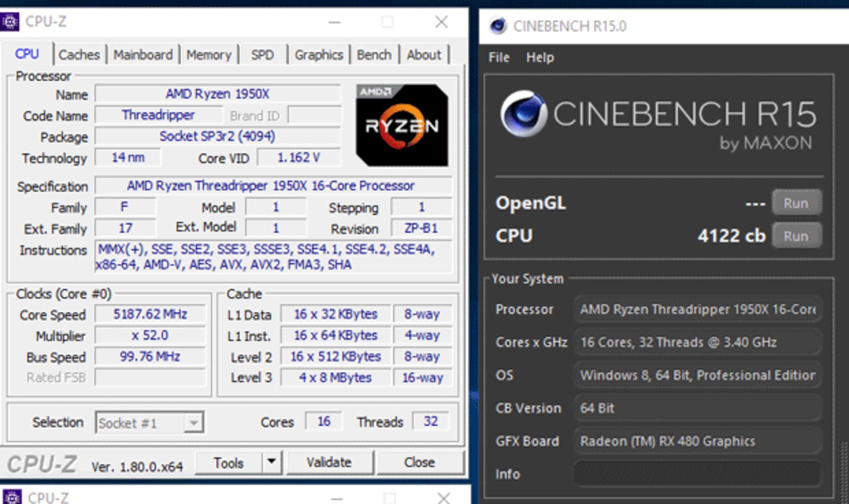Click the Cores value 16
This screenshot has height=504, width=849.
click(324, 421)
